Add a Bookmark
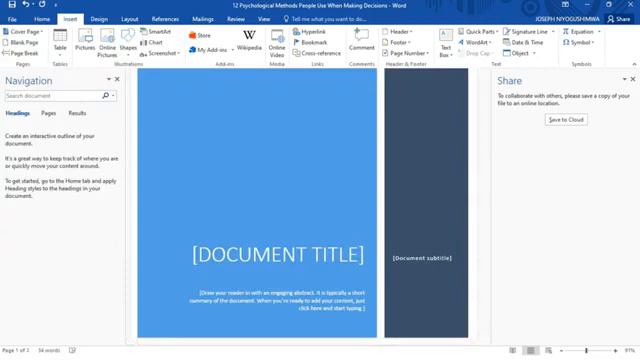This screenshot has width=640, height=360. click(x=310, y=42)
